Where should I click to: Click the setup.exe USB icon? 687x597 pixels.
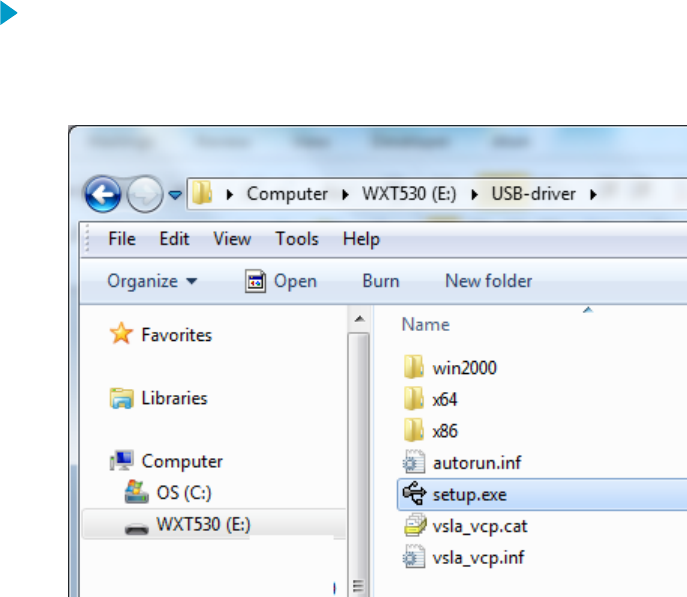coord(414,494)
